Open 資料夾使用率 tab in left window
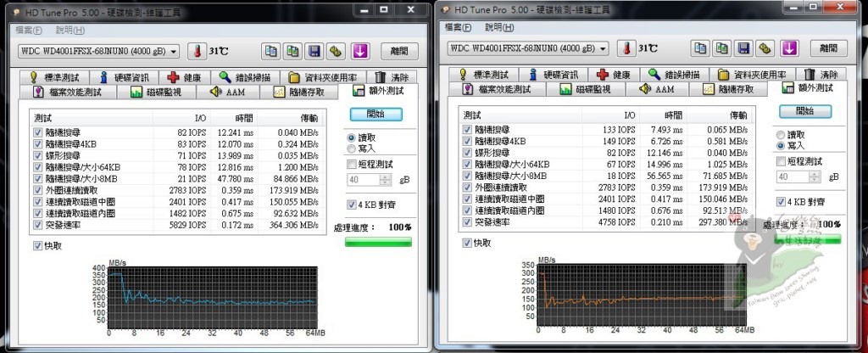The height and width of the screenshot is (353, 868). click(x=323, y=77)
